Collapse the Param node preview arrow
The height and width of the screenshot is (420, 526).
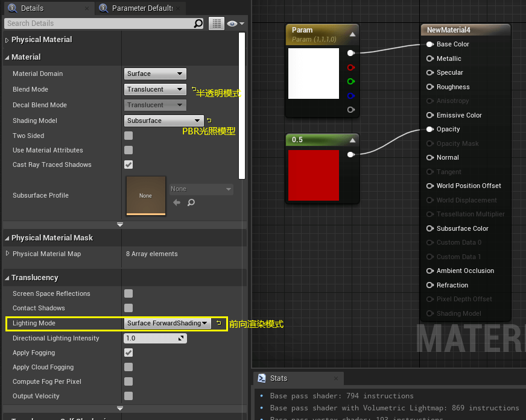(352, 34)
